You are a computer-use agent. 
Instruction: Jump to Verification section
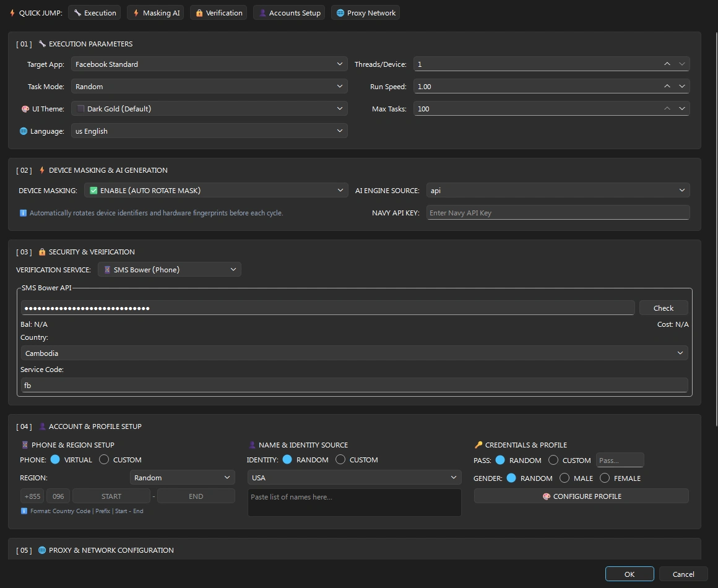tap(218, 13)
